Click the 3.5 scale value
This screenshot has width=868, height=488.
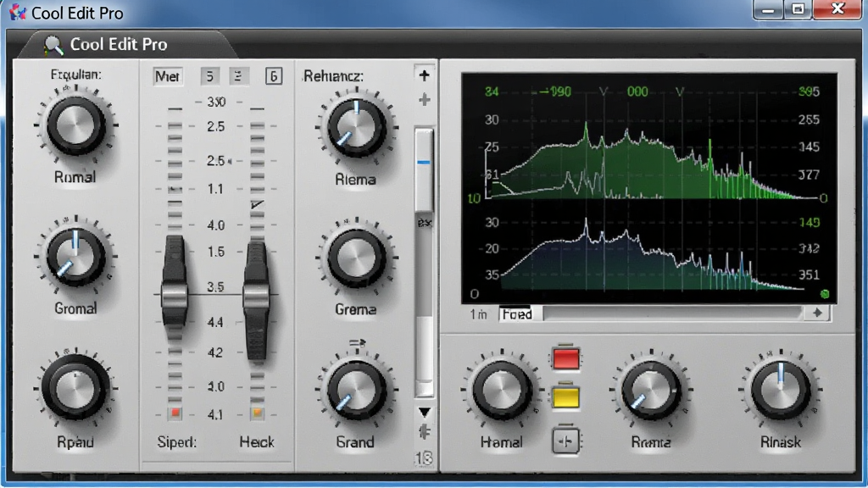[215, 287]
